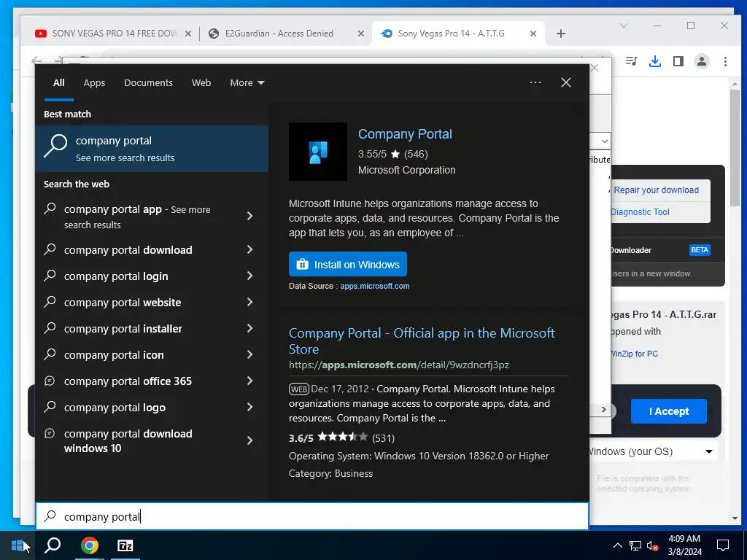Click the taskbar search magnifier icon

point(53,545)
